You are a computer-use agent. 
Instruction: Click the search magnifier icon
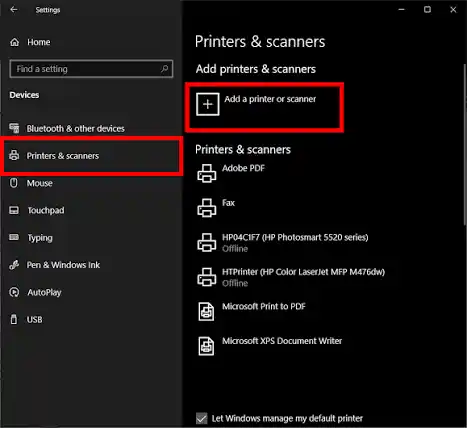click(x=164, y=69)
